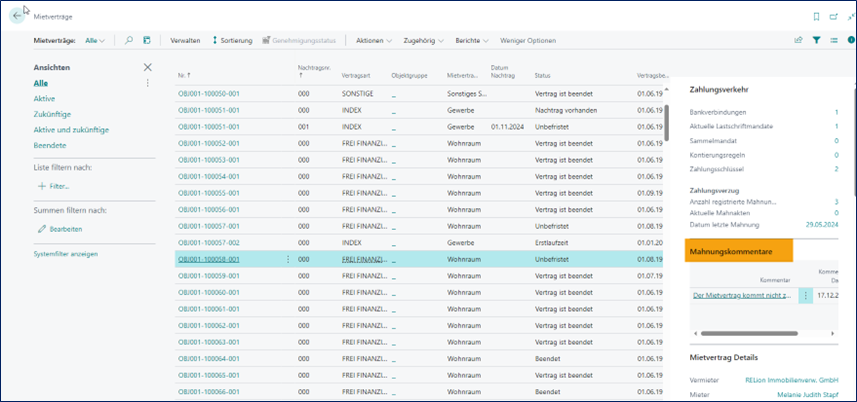This screenshot has width=857, height=402.
Task: Click the back arrow button
Action: [16, 16]
